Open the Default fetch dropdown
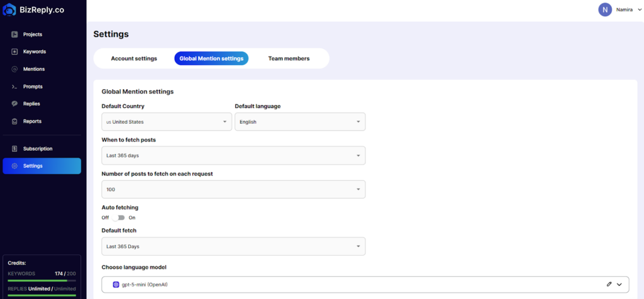644x299 pixels. coord(233,246)
